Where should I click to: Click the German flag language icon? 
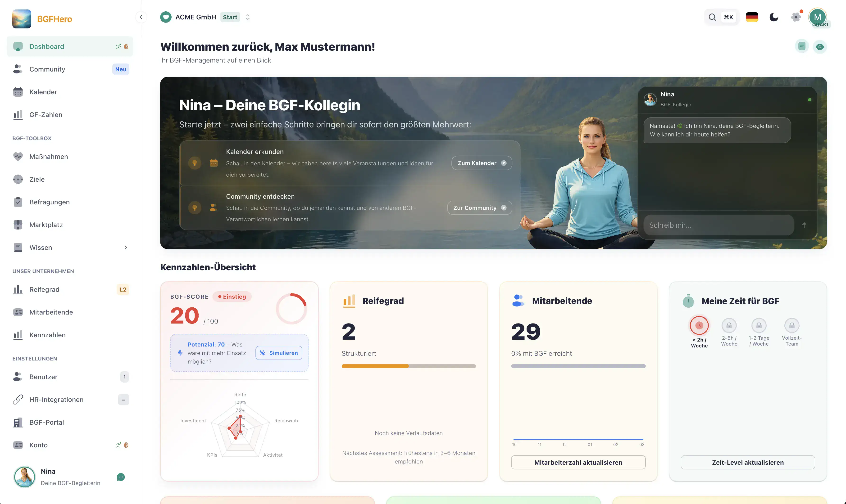[x=752, y=17]
